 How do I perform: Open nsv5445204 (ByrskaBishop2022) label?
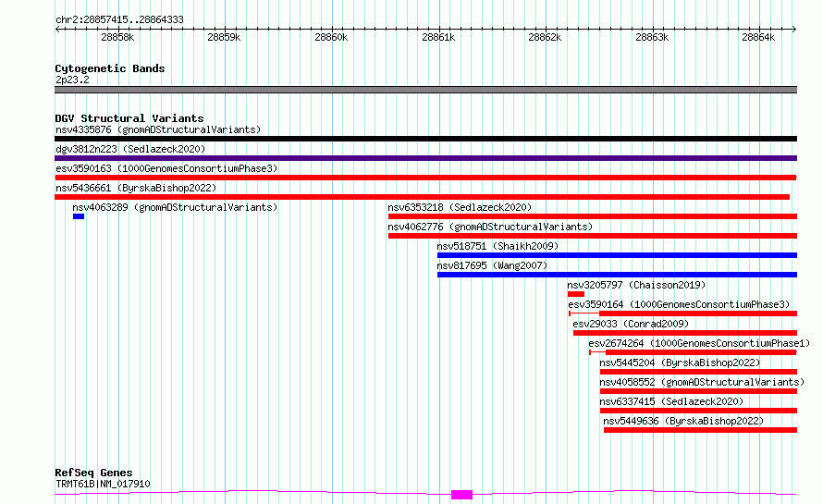point(680,363)
